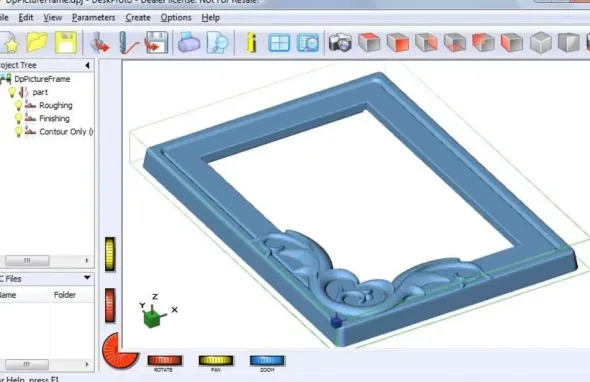Open the Edit menu
Image resolution: width=590 pixels, height=382 pixels.
26,18
